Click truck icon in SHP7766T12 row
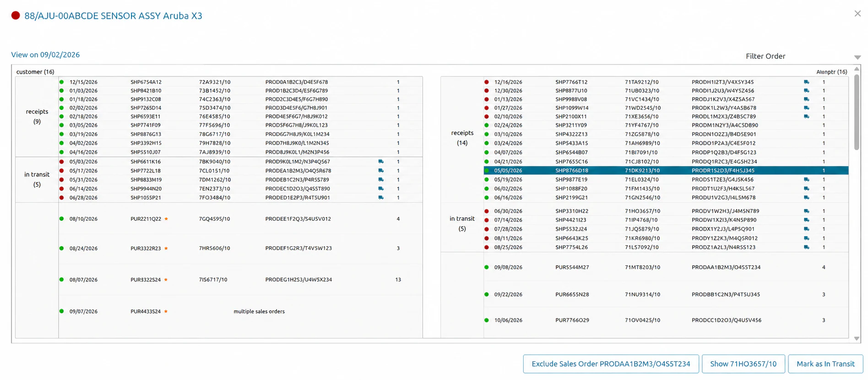The height and width of the screenshot is (380, 868). point(806,82)
